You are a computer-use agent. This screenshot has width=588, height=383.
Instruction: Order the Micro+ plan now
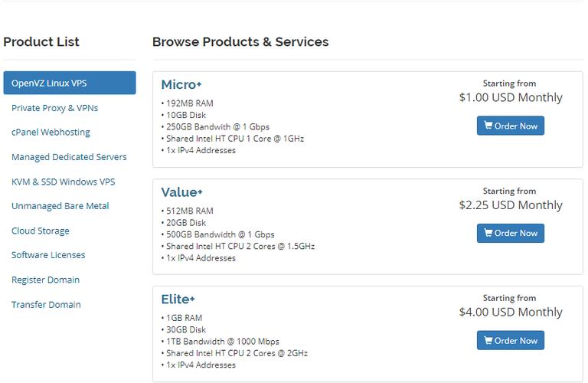511,126
